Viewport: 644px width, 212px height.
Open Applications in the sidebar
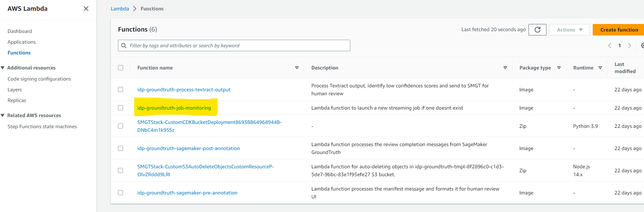click(22, 42)
